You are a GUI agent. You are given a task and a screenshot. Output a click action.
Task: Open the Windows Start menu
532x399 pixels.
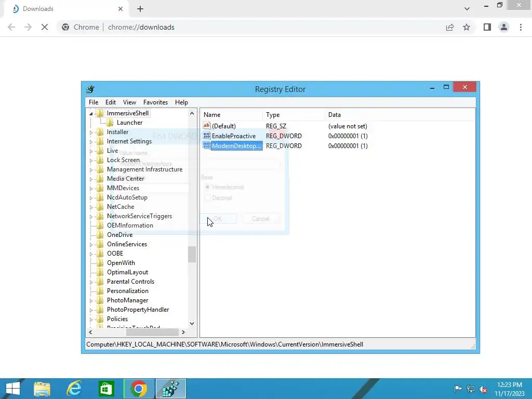coord(13,389)
